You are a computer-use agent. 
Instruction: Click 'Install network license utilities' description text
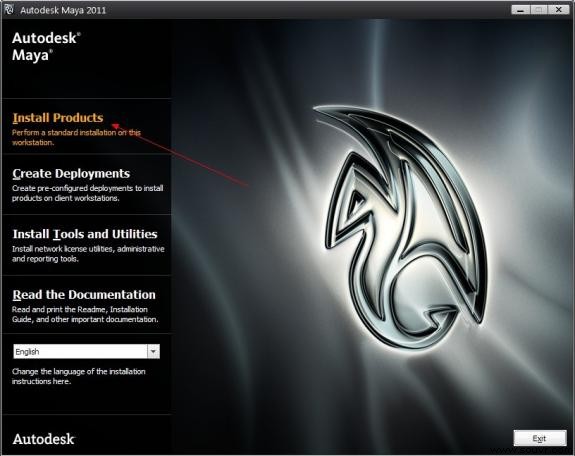click(x=88, y=253)
